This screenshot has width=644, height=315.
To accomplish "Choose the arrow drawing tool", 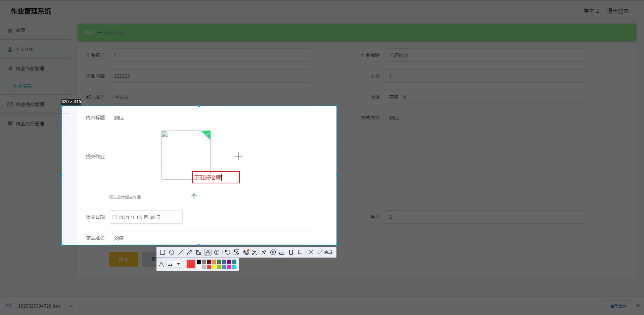I will click(x=181, y=252).
